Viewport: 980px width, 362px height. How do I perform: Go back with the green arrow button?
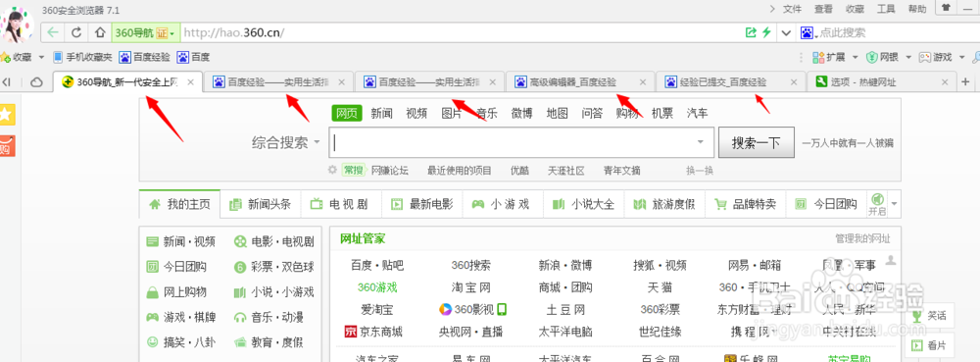pos(53,32)
